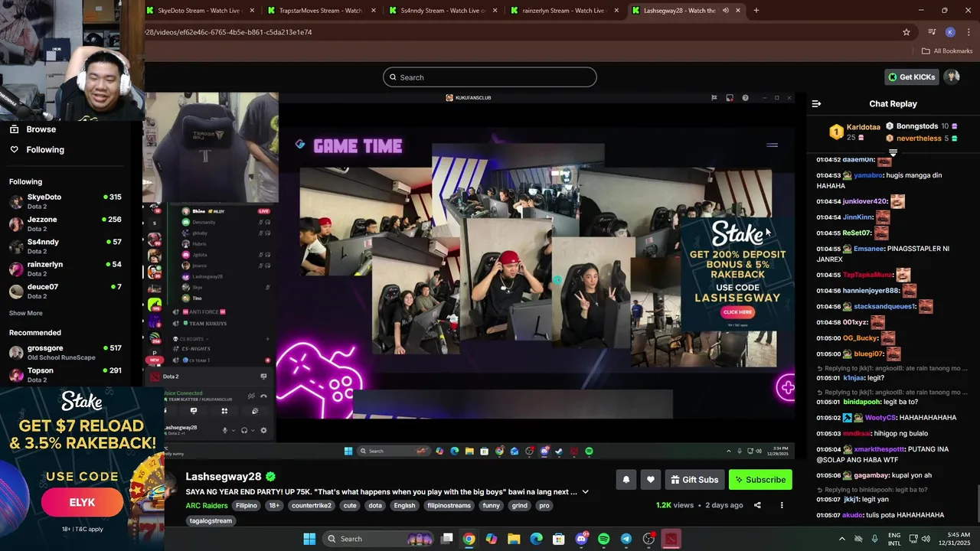The width and height of the screenshot is (980, 551).
Task: Collapse the chat panel with the arrow icon
Action: coord(816,104)
